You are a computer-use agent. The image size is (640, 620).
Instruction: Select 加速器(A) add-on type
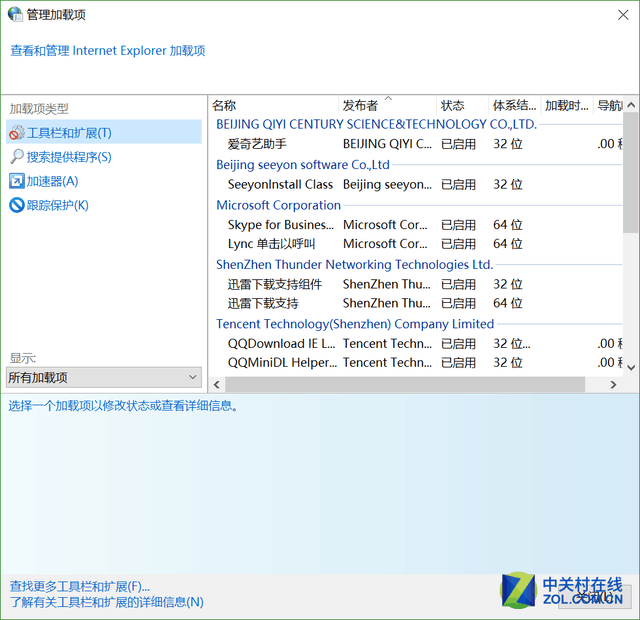[x=52, y=181]
